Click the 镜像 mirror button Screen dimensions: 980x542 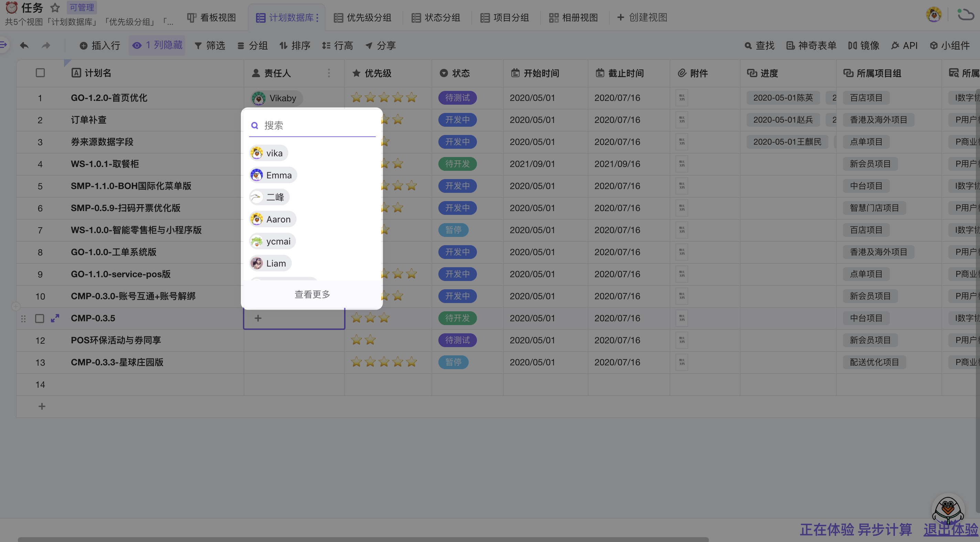coord(864,46)
